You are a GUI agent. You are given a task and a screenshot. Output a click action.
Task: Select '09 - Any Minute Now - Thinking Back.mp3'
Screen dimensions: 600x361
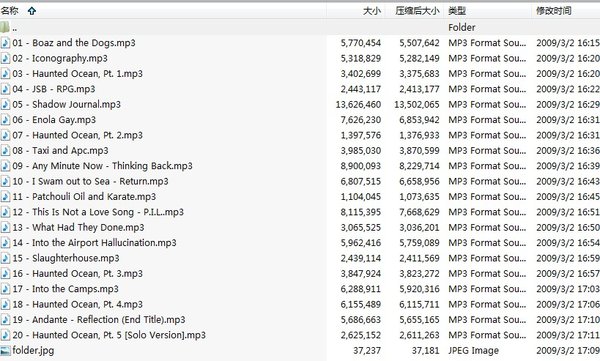pos(103,166)
